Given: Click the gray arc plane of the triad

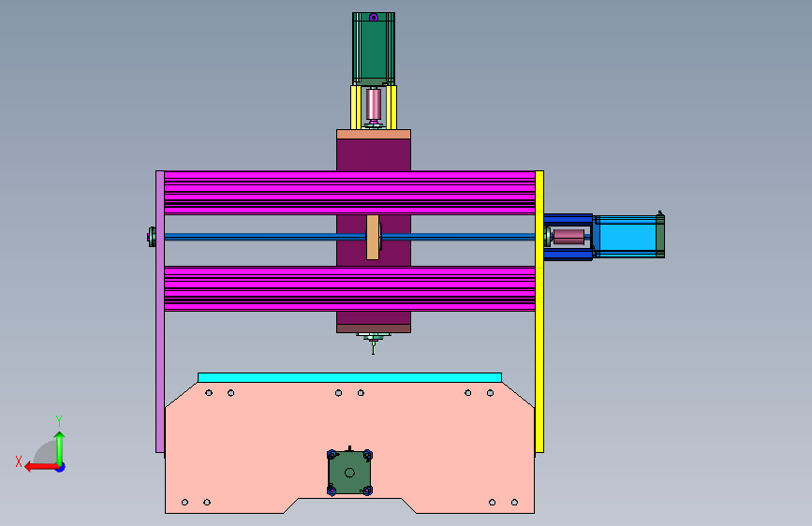Looking at the screenshot, I should pyautogui.click(x=46, y=452).
